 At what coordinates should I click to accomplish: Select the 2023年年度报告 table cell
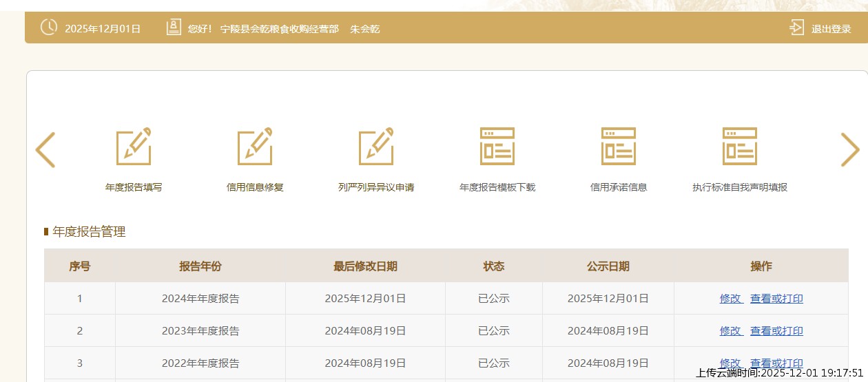tap(200, 331)
